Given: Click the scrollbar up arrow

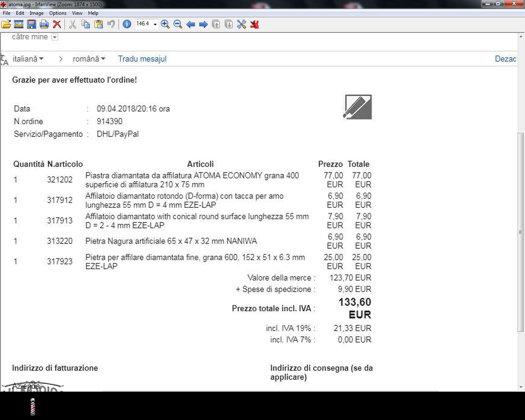Looking at the screenshot, I should click(521, 37).
